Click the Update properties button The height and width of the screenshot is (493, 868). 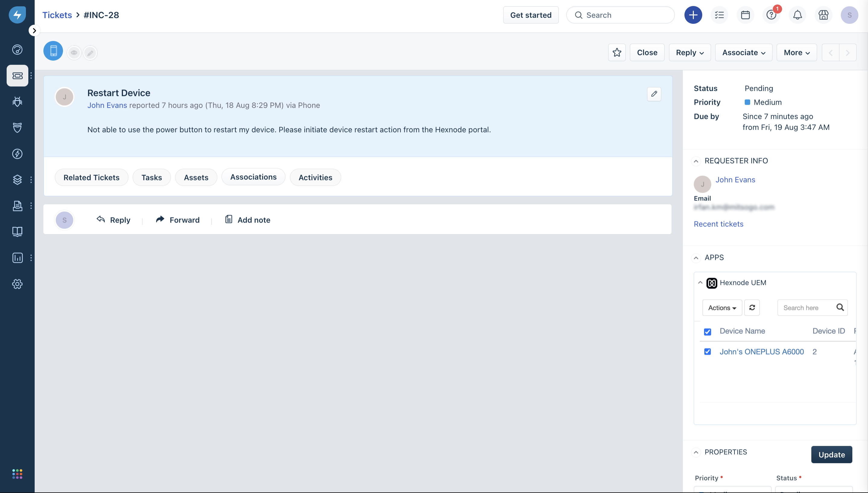point(832,454)
